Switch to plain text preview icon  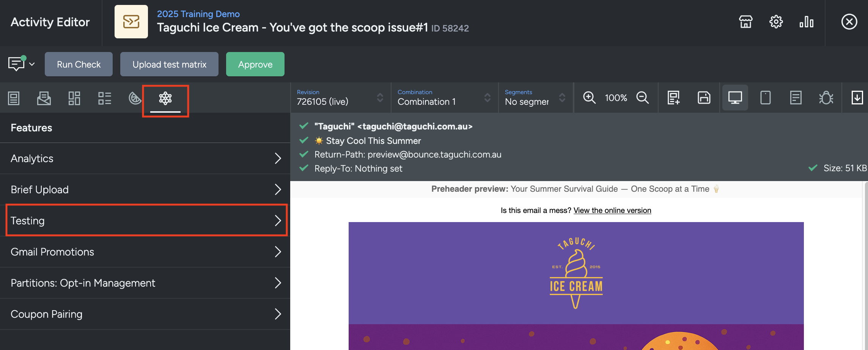click(796, 98)
